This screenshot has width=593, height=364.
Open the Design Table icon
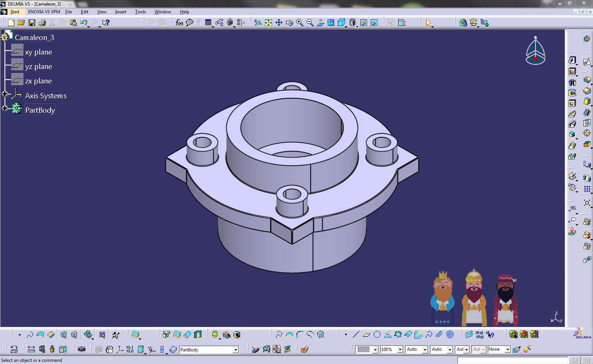(208, 23)
